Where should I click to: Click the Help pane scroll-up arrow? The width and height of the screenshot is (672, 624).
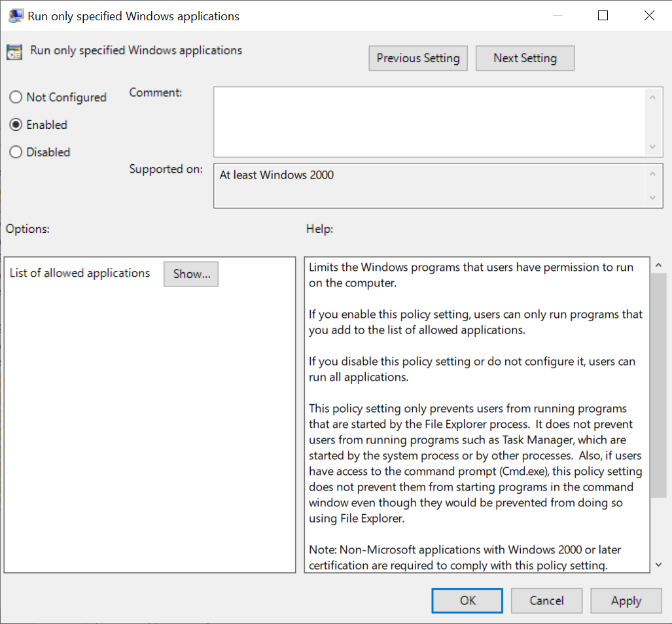658,264
